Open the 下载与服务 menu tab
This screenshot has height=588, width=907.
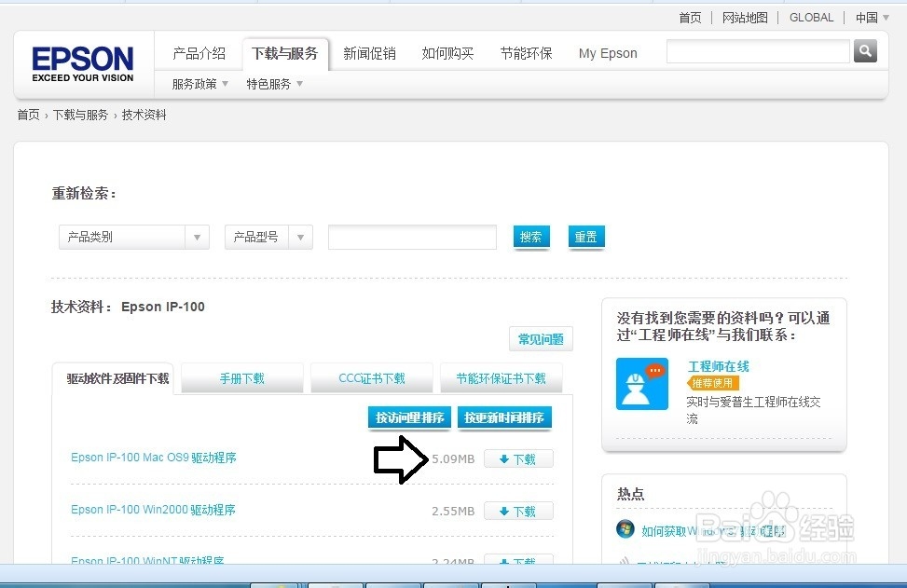pyautogui.click(x=285, y=54)
